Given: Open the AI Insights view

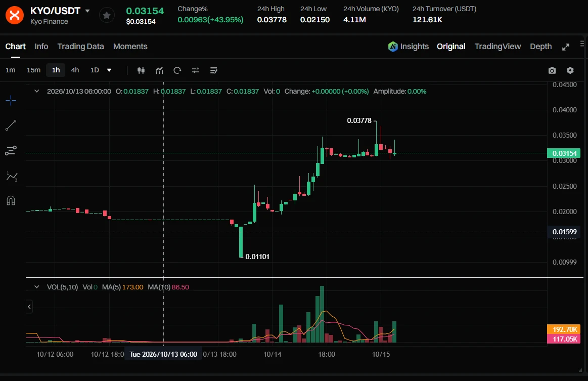Looking at the screenshot, I should click(409, 47).
